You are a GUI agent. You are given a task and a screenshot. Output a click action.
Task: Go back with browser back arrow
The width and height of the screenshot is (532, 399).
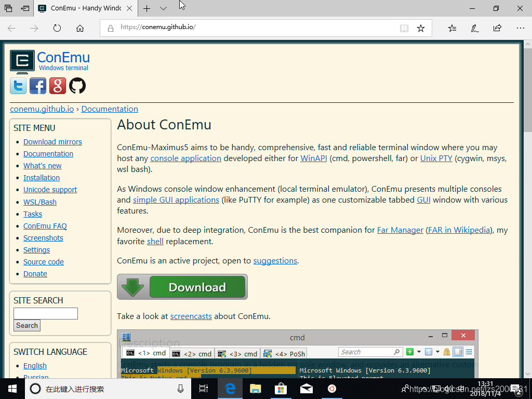tap(11, 28)
